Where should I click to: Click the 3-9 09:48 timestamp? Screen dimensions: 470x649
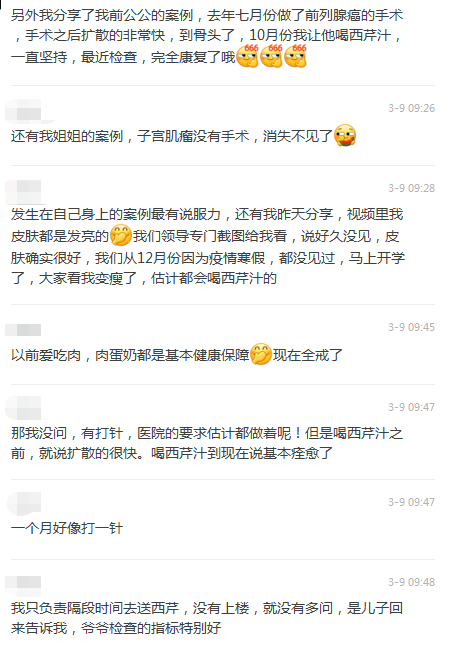pos(411,582)
